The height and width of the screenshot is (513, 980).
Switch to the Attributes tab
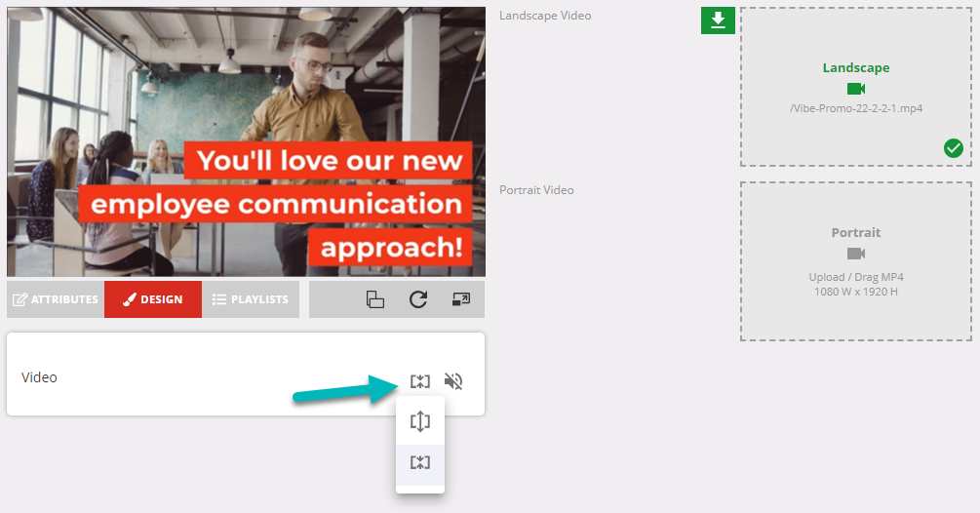56,299
